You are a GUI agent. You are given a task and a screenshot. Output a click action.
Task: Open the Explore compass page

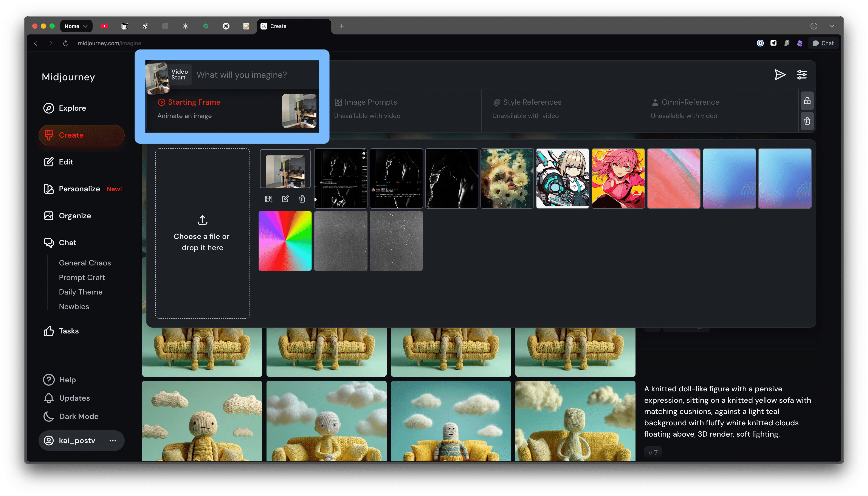pos(65,108)
